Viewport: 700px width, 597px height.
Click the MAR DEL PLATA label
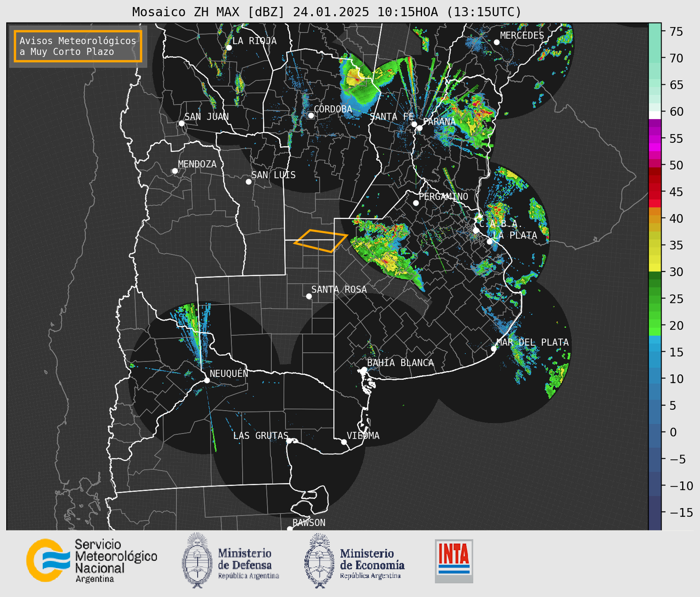coord(532,343)
